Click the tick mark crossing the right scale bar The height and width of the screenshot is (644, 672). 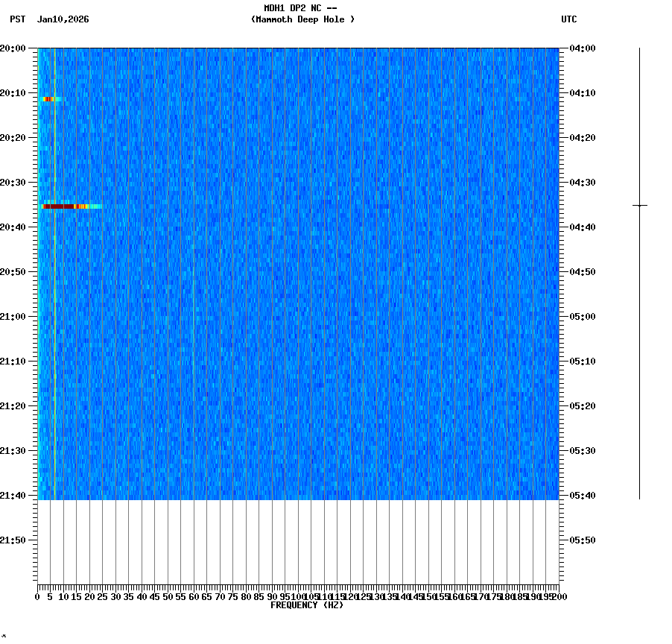click(639, 205)
